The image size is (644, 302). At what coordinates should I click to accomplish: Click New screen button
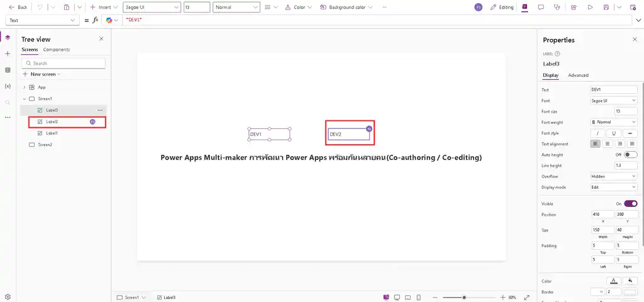pyautogui.click(x=42, y=74)
